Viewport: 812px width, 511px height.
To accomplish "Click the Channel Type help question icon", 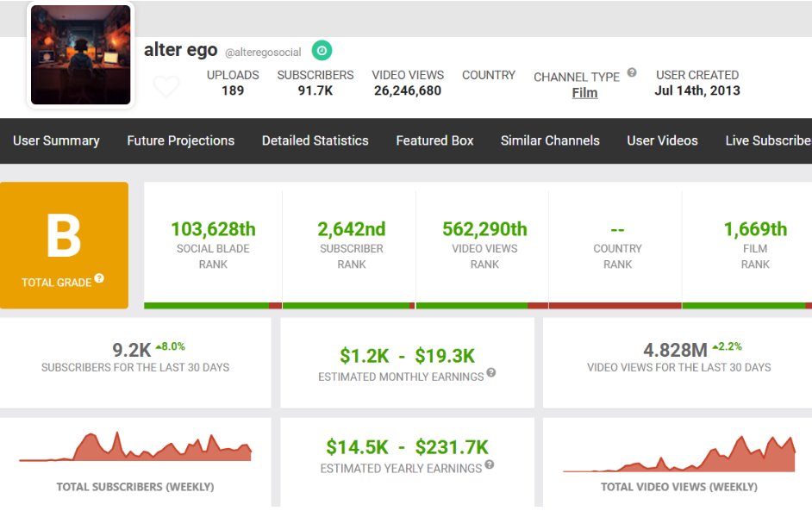I will pos(632,73).
